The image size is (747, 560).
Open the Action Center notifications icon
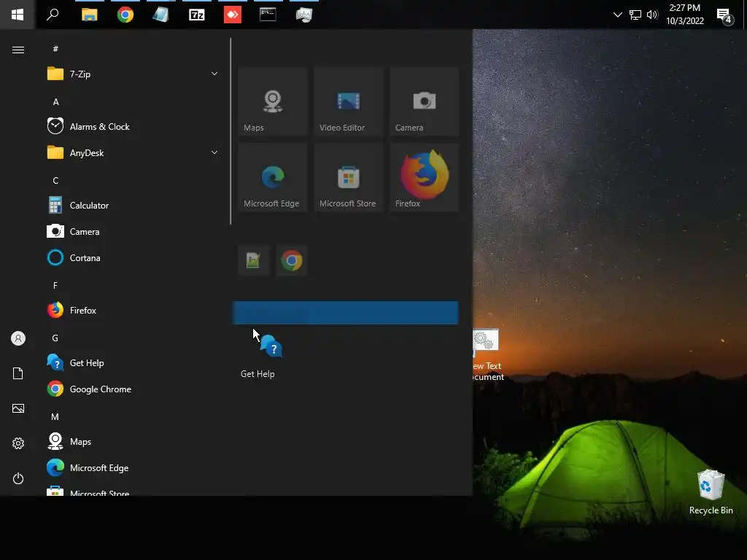point(724,16)
